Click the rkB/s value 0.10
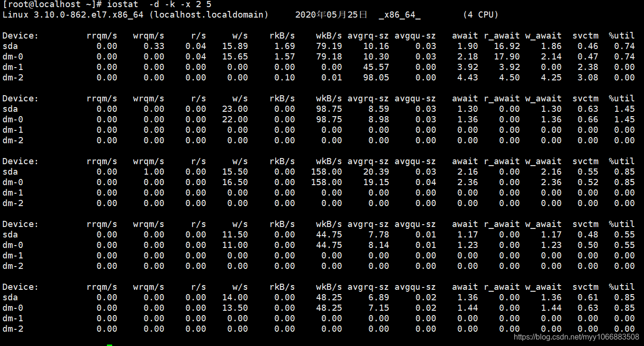This screenshot has width=644, height=346. click(284, 78)
